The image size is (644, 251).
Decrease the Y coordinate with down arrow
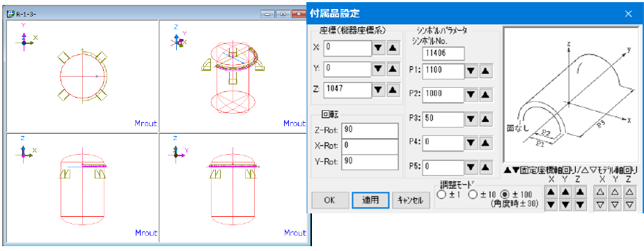tap(379, 69)
